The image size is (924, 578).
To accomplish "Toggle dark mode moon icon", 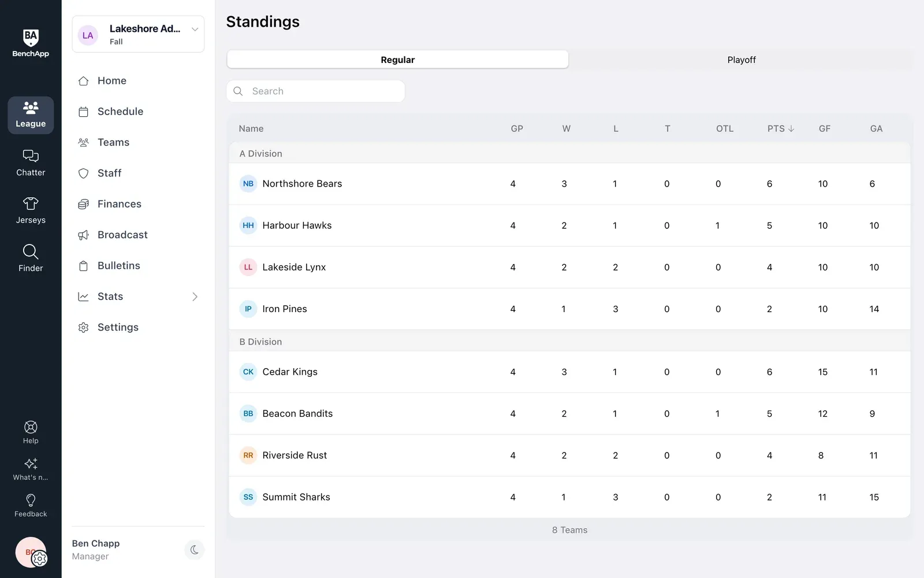I will 195,550.
